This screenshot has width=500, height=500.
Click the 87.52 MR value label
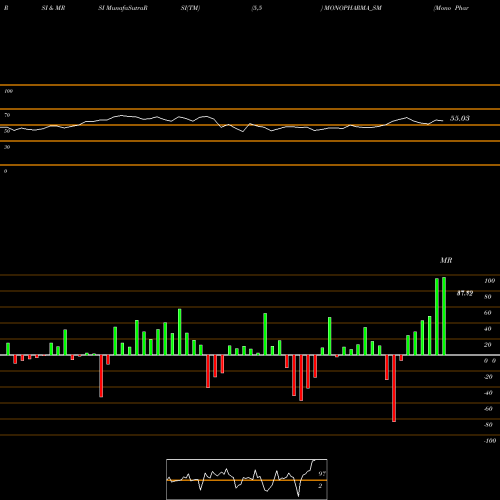[465, 293]
